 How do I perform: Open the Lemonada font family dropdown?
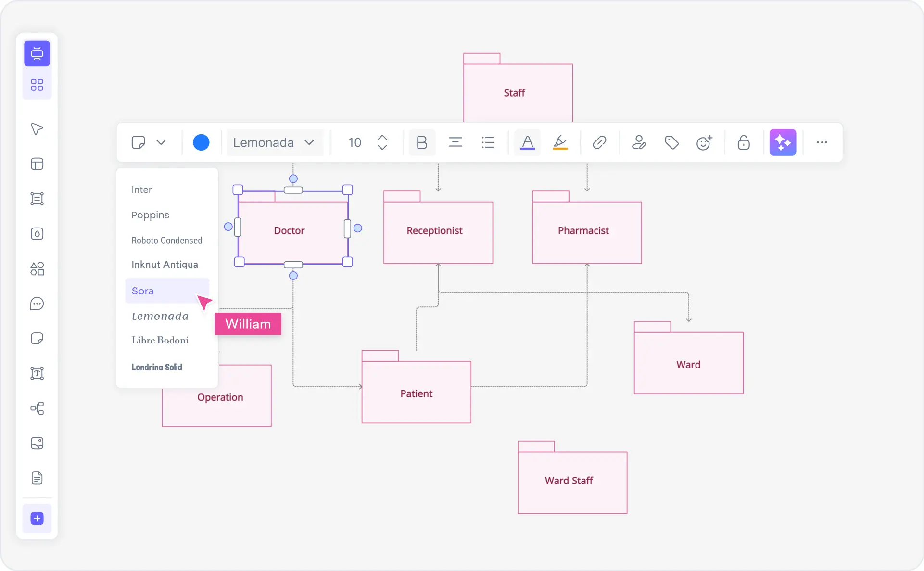click(275, 142)
